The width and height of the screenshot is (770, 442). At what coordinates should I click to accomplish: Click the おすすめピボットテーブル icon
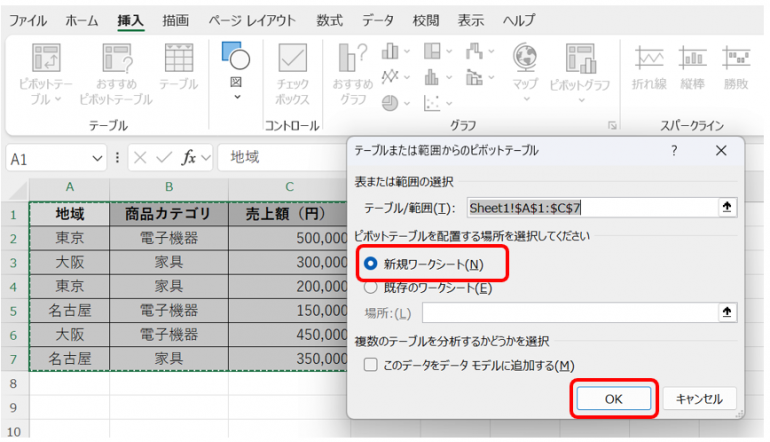click(115, 62)
